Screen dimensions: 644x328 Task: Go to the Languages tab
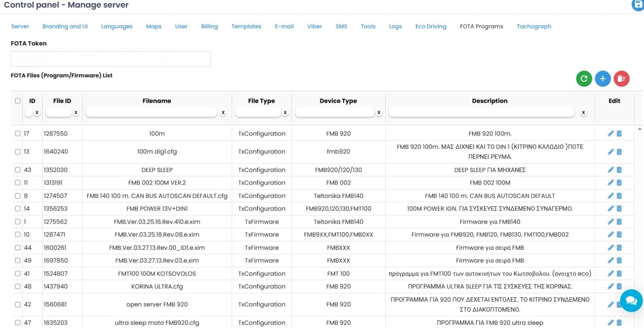[117, 26]
